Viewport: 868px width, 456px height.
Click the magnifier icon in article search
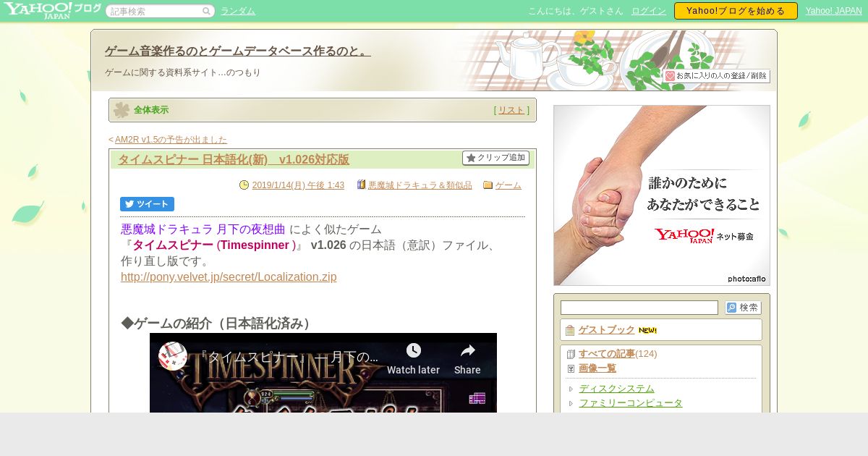(206, 11)
